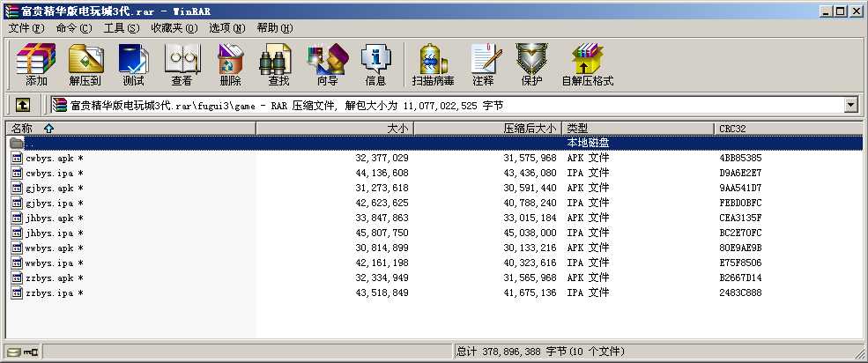Open the 向导 (Wizard) icon
Viewport: 868px width, 363px height.
tap(327, 64)
